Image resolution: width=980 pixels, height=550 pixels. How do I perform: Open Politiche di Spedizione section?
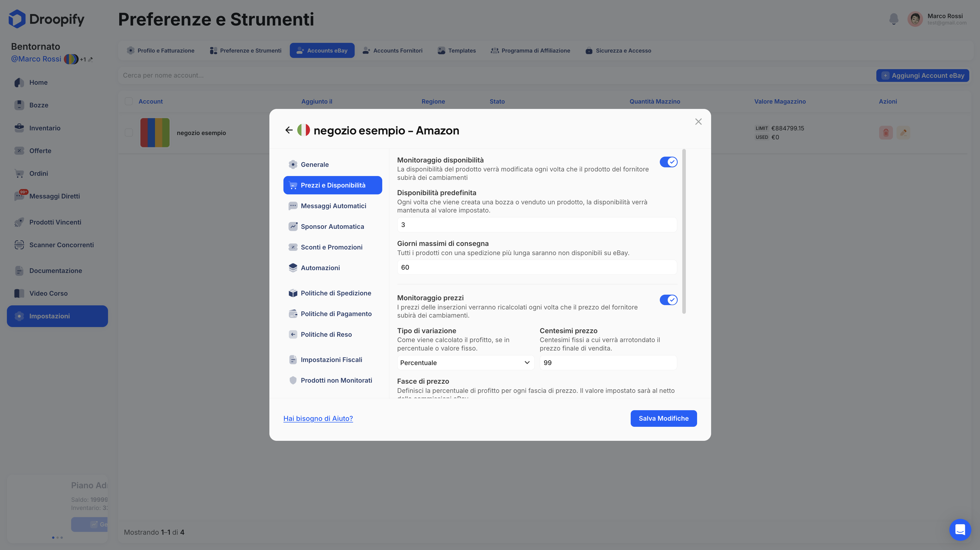coord(336,293)
